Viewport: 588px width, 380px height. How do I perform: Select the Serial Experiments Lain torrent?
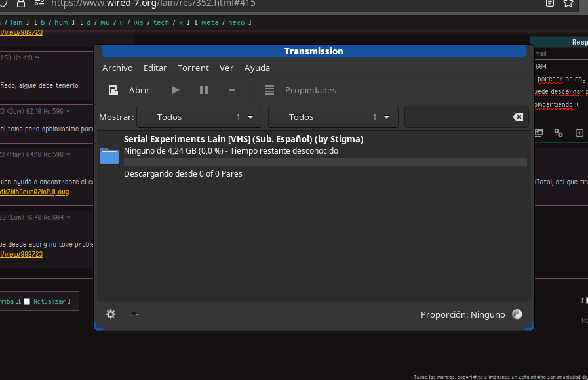[x=313, y=156]
